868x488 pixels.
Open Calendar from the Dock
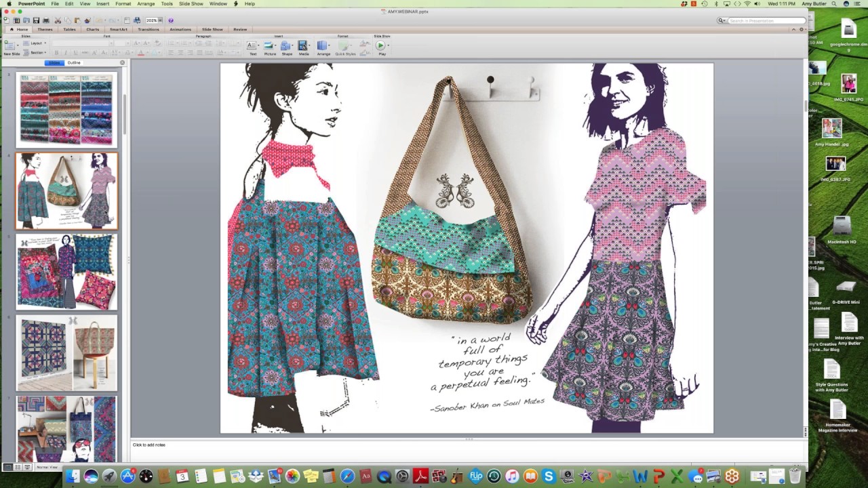point(182,476)
